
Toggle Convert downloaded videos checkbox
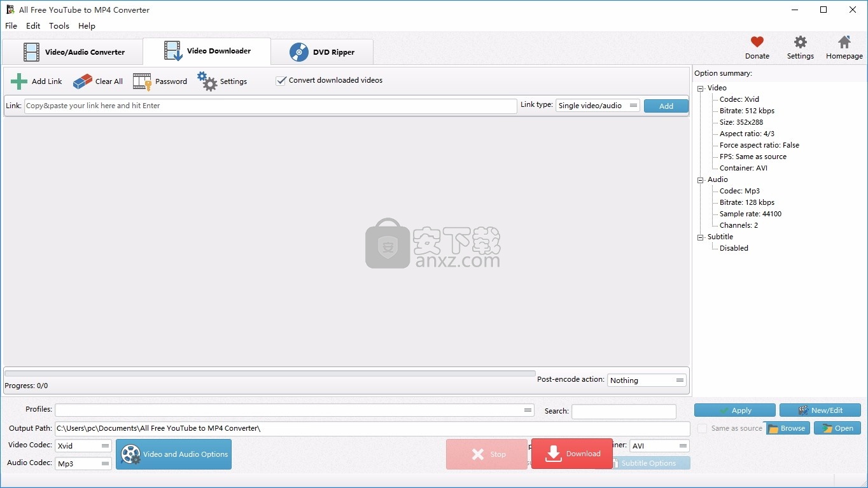[x=281, y=81]
